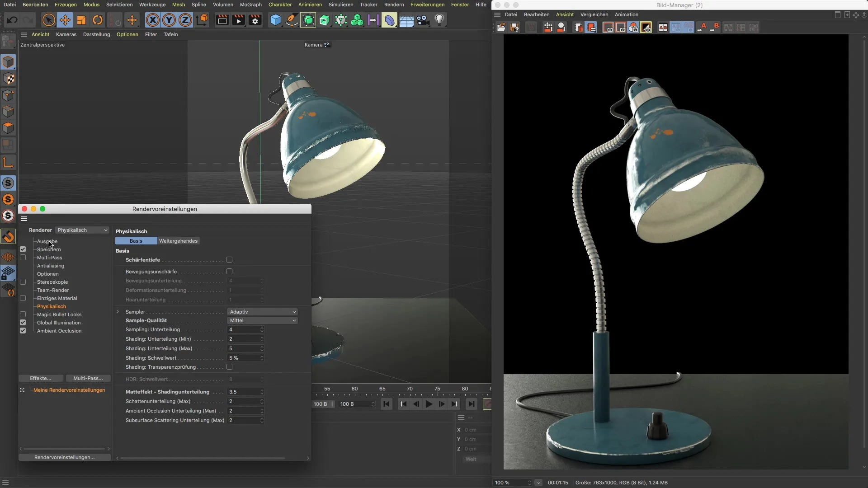Select texture mode icon in sidebar

click(x=8, y=79)
